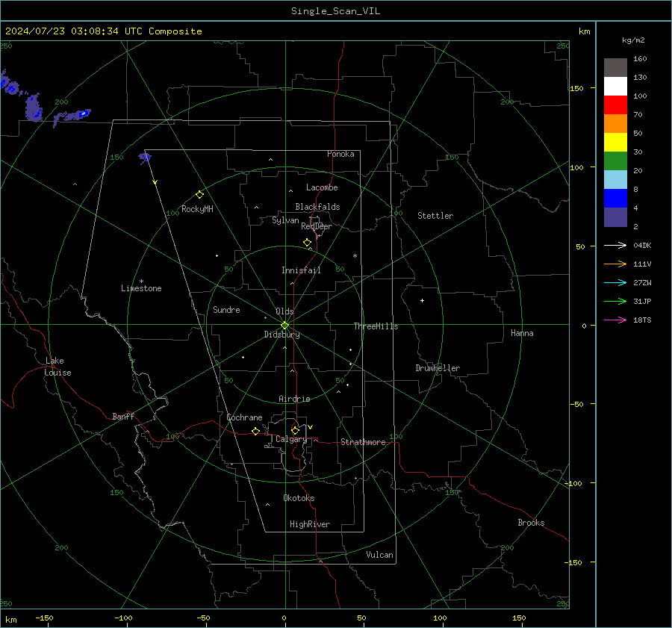This screenshot has height=628, width=672.
Task: Click the Stettler city label
Action: (435, 216)
